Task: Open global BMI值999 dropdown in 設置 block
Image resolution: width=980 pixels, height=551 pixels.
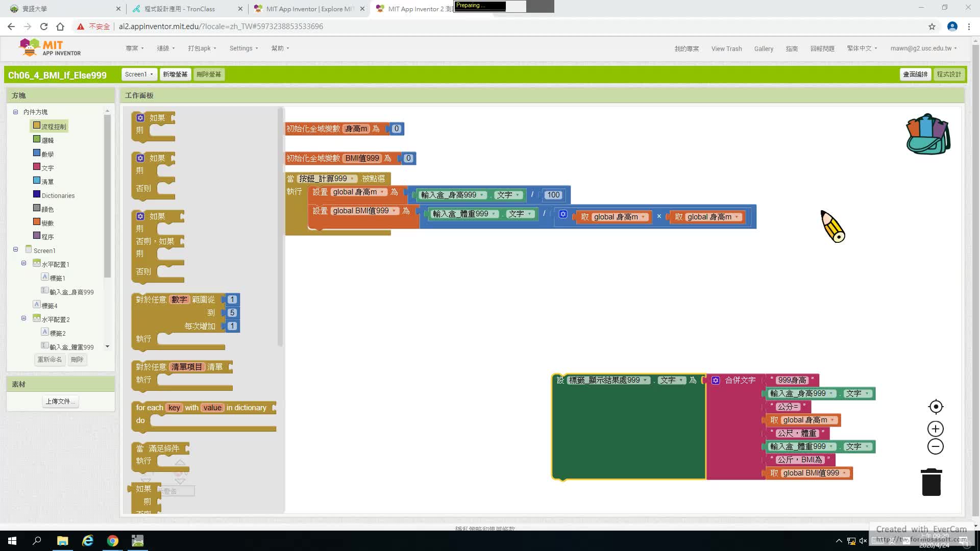Action: point(365,211)
